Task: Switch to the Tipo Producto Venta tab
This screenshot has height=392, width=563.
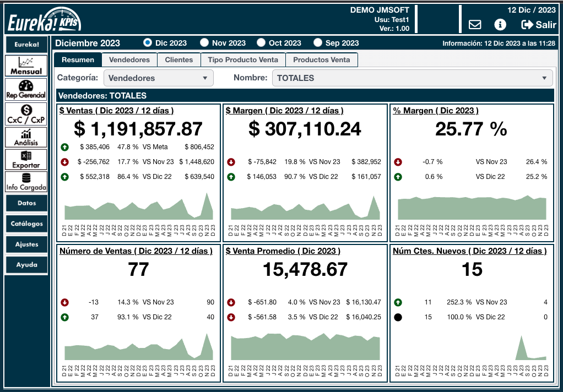Action: tap(243, 59)
